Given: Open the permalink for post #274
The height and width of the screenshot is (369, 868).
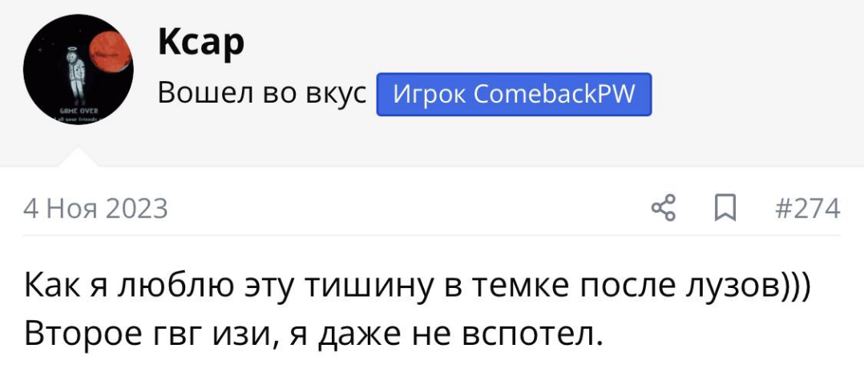Looking at the screenshot, I should point(807,209).
